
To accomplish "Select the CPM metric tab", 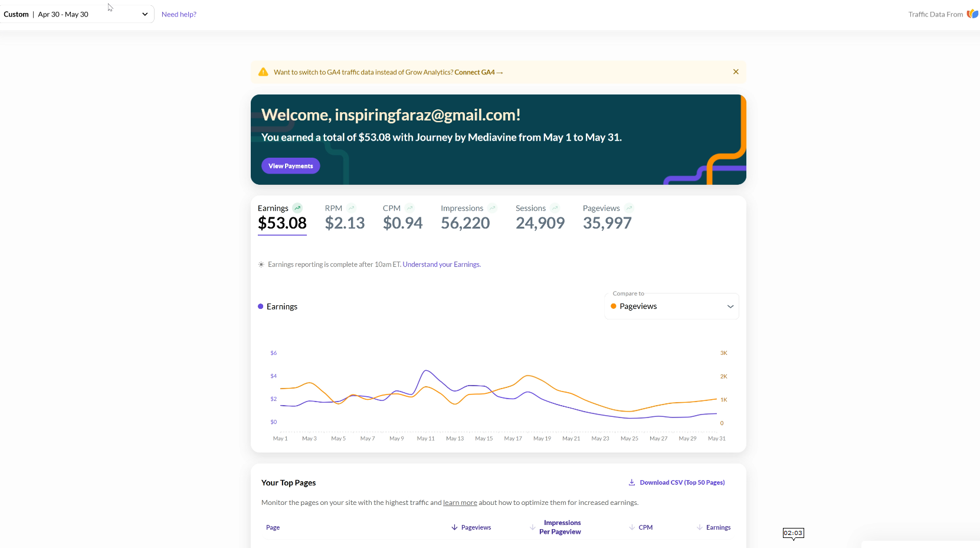I will pos(403,217).
